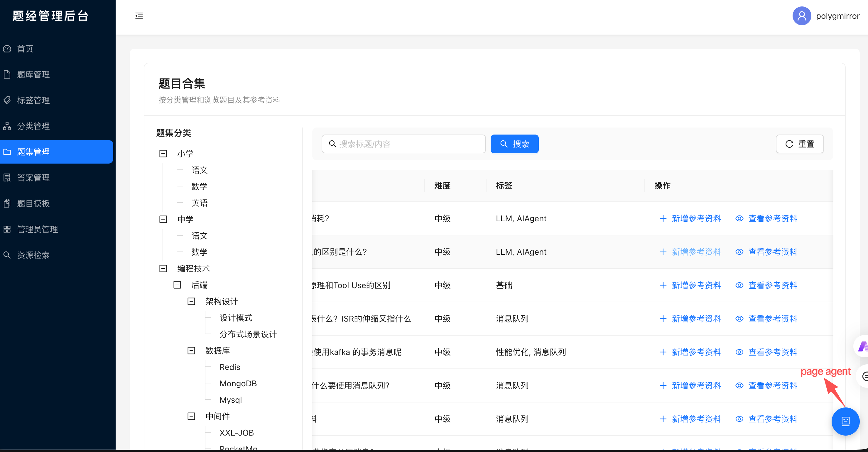The width and height of the screenshot is (868, 452).
Task: Collapse the 后端 tree node
Action: point(177,285)
